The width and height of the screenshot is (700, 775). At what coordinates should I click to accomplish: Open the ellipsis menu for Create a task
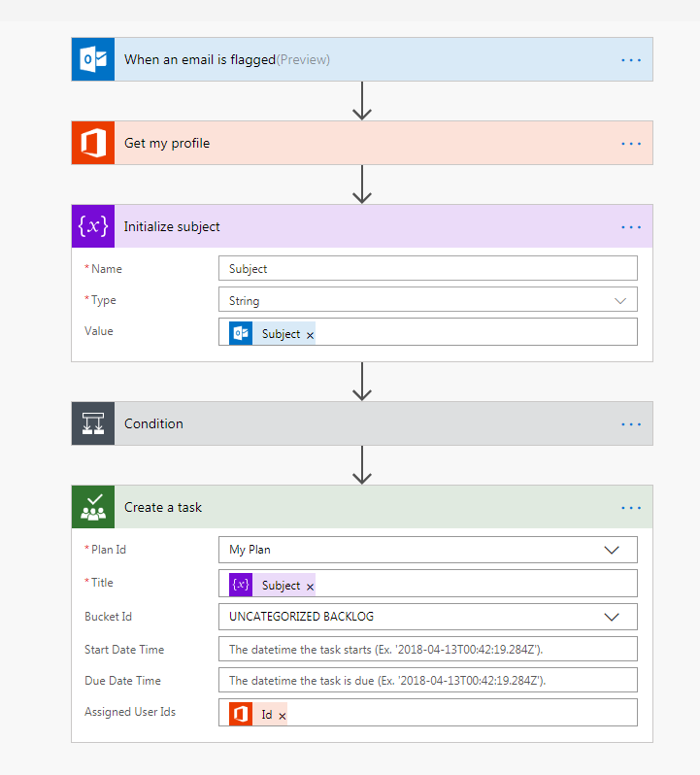pyautogui.click(x=631, y=508)
